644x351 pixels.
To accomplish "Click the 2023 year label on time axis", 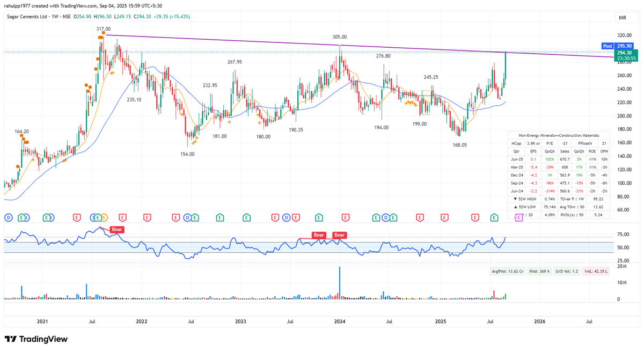I will (x=240, y=321).
